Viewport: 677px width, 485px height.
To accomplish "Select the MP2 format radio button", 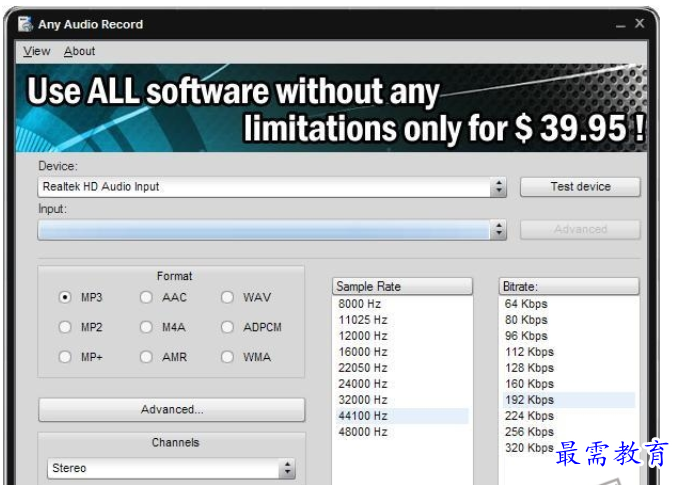I will click(x=65, y=327).
